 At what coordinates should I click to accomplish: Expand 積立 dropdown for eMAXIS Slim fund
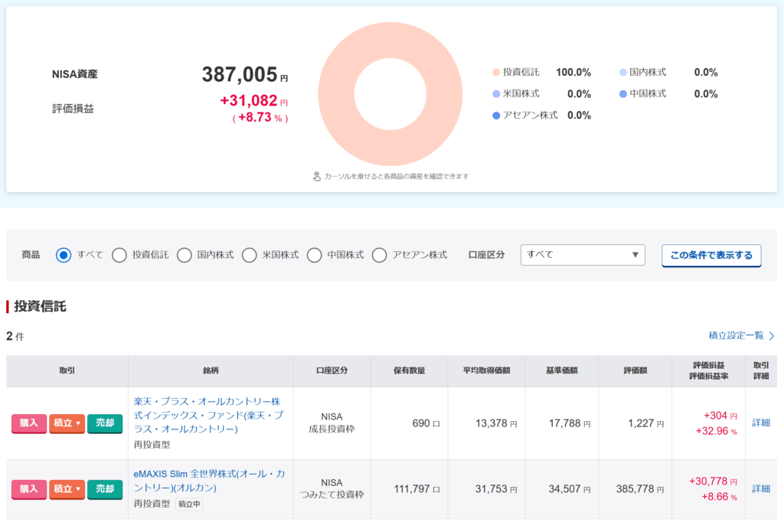pyautogui.click(x=67, y=489)
